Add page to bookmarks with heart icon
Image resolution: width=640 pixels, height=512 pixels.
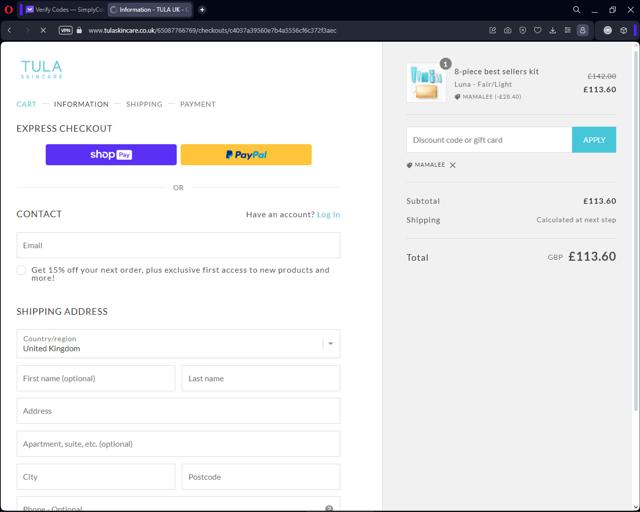(x=538, y=30)
